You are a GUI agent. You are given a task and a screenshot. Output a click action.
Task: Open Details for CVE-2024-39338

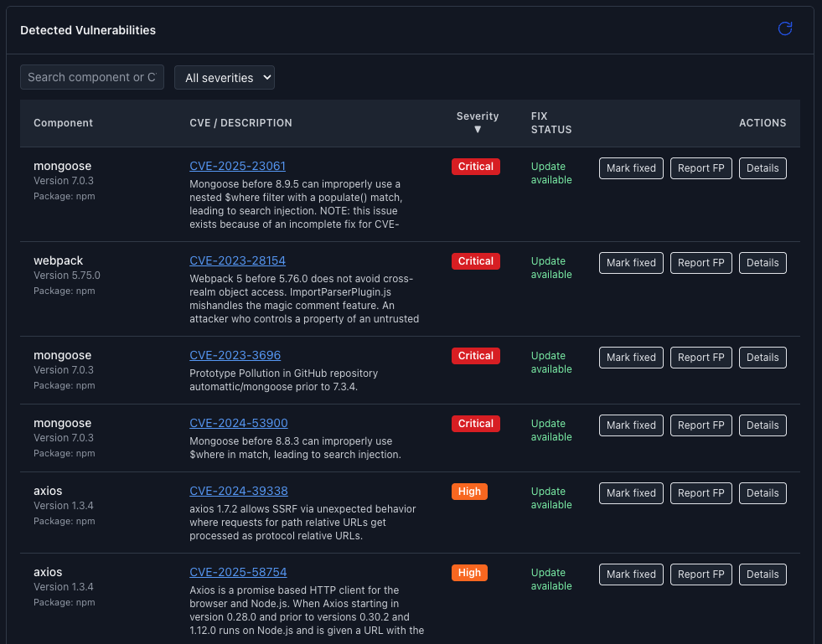(762, 492)
